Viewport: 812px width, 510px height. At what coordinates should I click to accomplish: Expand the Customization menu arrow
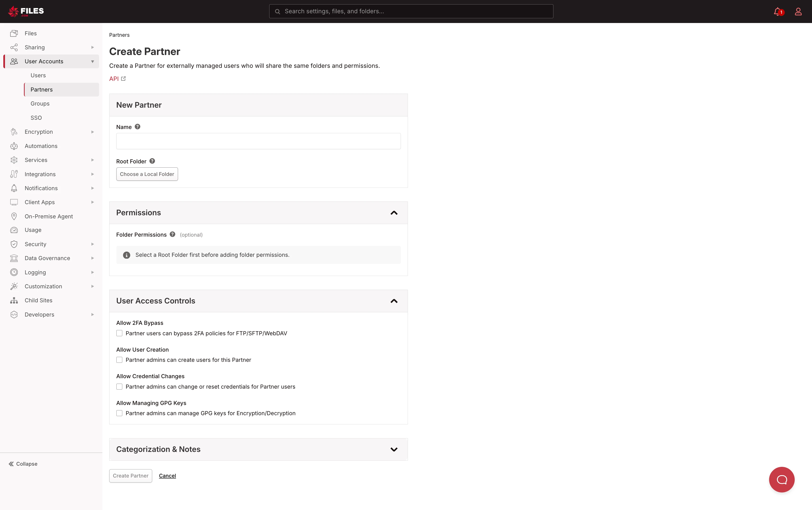[92, 286]
